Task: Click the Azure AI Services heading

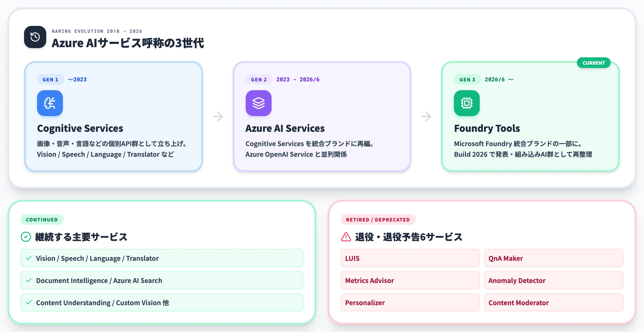Action: click(x=285, y=128)
